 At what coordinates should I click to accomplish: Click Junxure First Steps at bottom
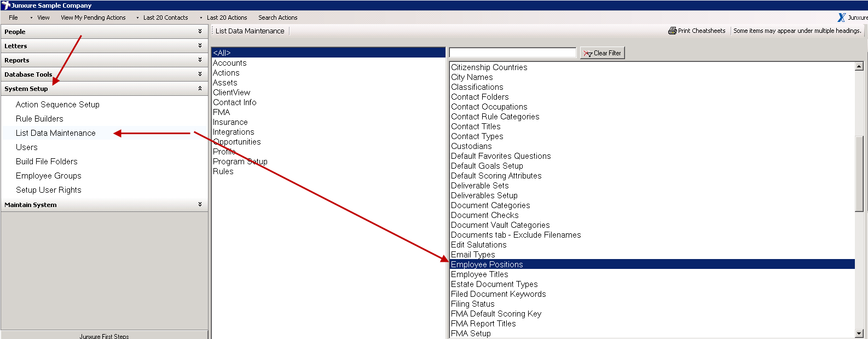click(x=104, y=336)
